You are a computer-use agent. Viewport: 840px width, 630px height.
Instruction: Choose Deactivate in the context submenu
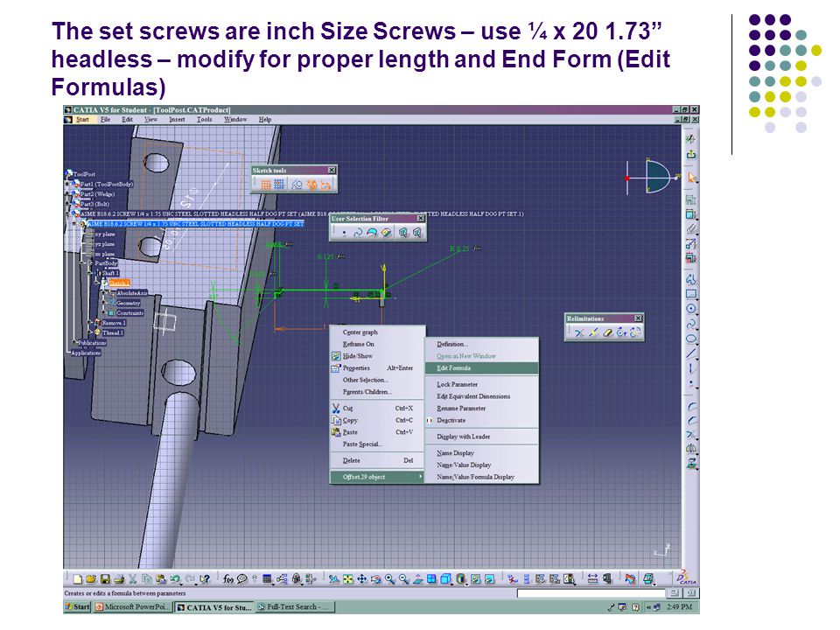pyautogui.click(x=481, y=421)
